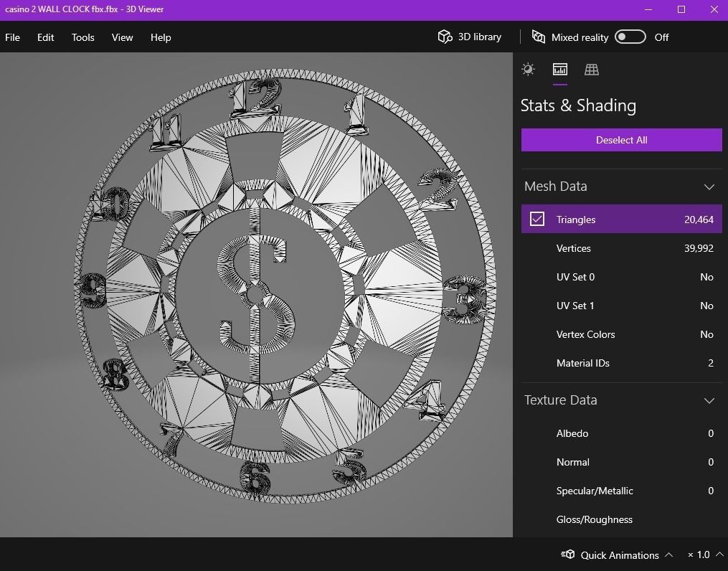Turn on the Mixed reality switch
Image resolution: width=728 pixels, height=571 pixels.
630,36
